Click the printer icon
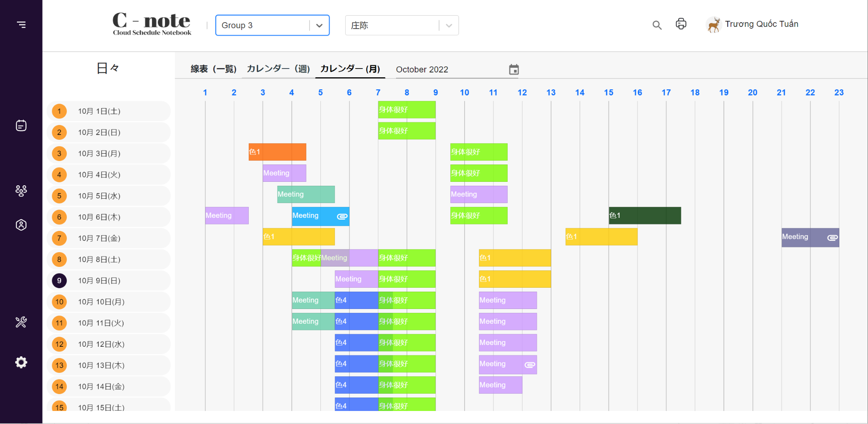 point(681,24)
